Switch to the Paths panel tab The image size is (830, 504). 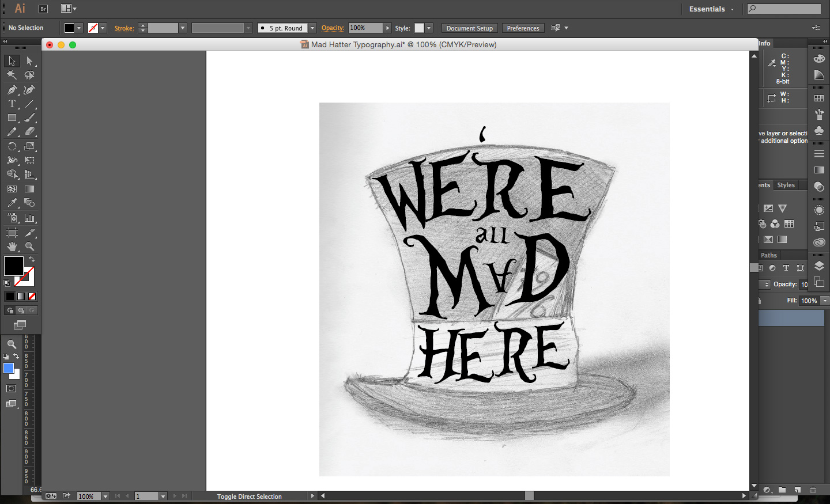[x=769, y=255]
